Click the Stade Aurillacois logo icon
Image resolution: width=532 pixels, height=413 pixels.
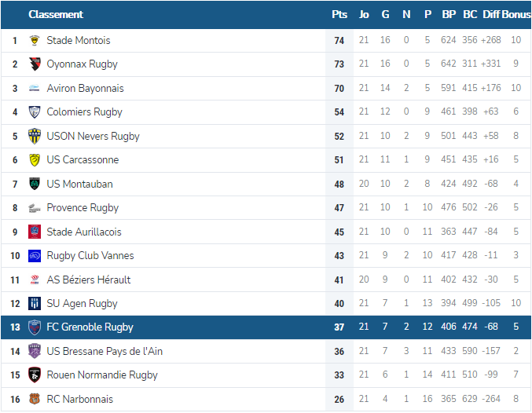click(35, 232)
